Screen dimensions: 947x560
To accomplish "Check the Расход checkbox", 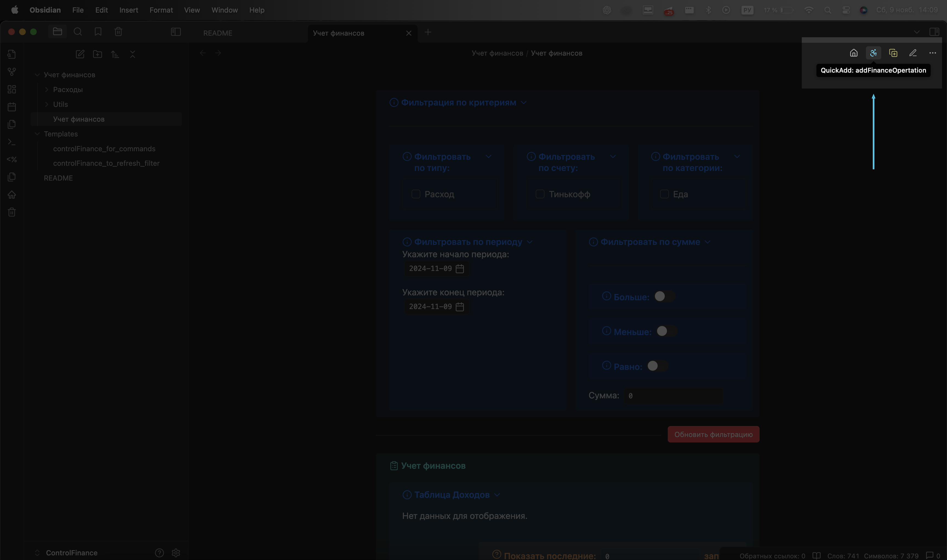I will click(416, 194).
